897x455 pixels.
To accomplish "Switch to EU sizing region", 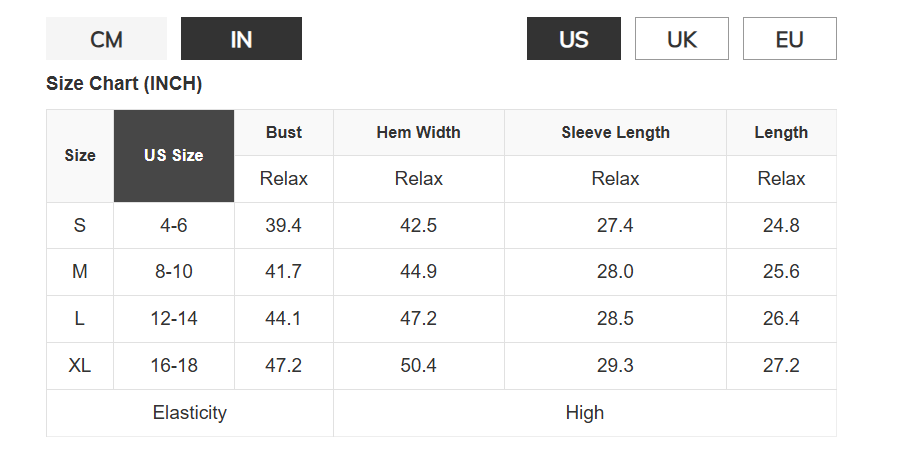I will tap(789, 39).
